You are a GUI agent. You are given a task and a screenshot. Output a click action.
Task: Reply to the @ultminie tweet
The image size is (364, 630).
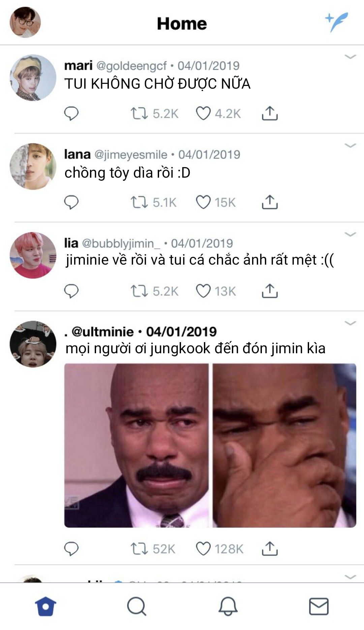71,549
